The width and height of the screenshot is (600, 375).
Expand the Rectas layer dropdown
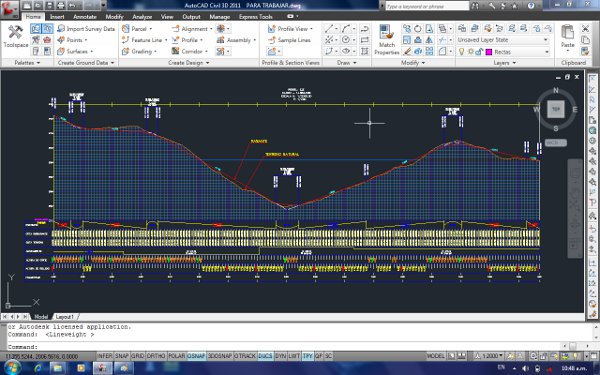546,52
